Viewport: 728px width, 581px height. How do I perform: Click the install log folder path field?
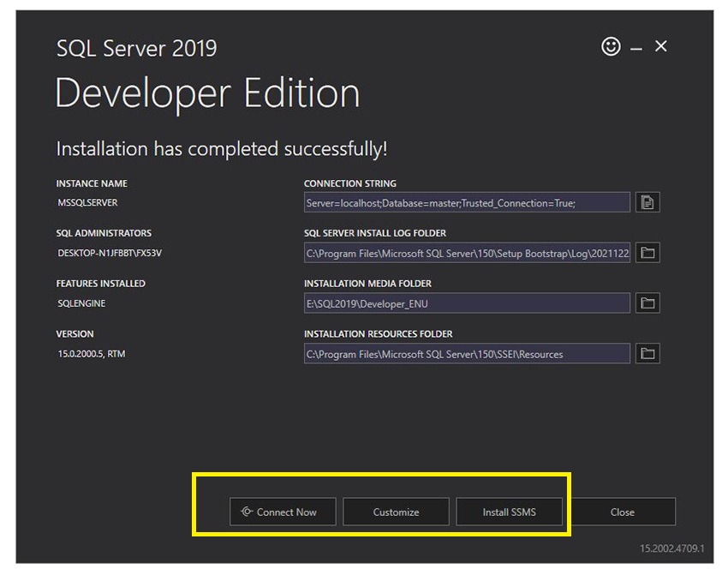pyautogui.click(x=467, y=253)
